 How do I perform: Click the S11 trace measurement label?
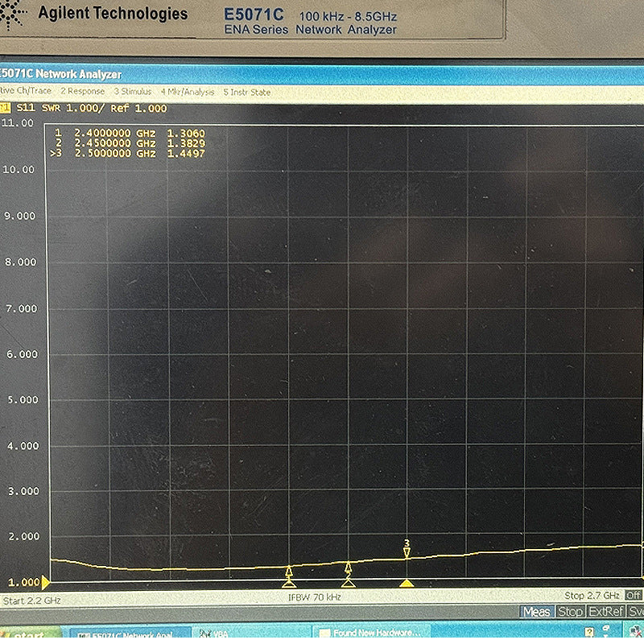point(26,108)
